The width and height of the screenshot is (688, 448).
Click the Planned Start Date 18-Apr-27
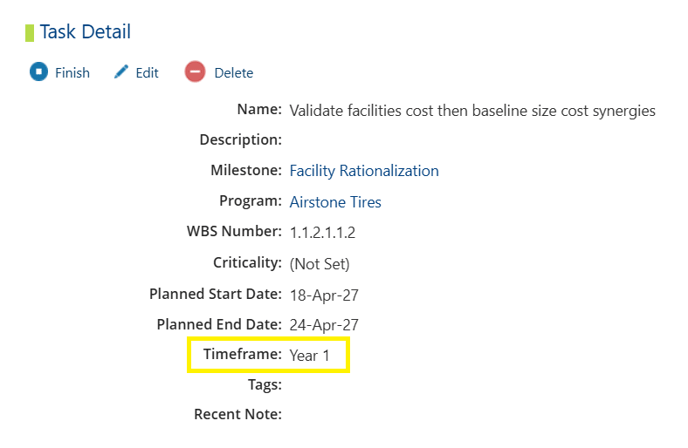324,295
